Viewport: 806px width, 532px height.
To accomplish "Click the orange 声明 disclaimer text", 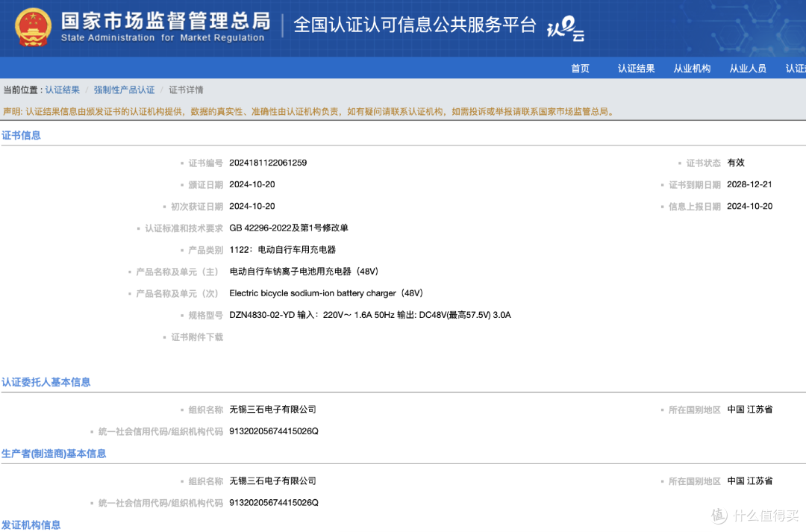I will [x=309, y=111].
